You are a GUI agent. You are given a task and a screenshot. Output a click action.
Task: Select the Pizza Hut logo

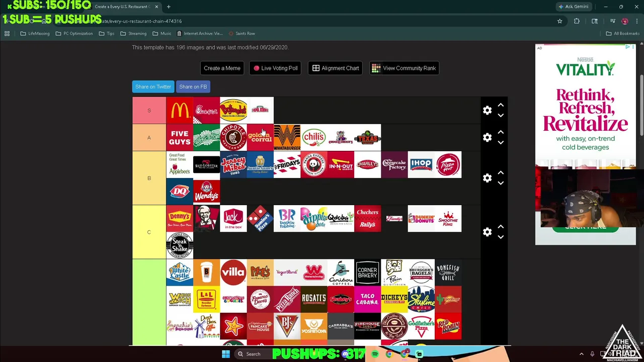[x=448, y=164]
